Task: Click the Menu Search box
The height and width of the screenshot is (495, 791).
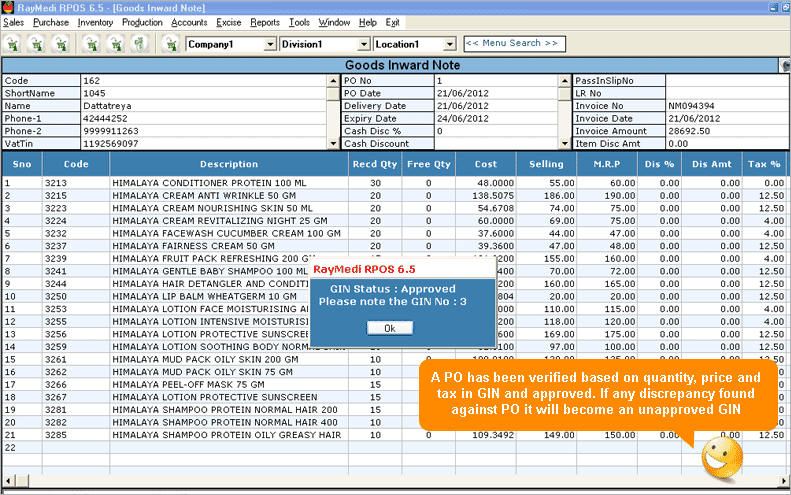Action: (x=514, y=44)
